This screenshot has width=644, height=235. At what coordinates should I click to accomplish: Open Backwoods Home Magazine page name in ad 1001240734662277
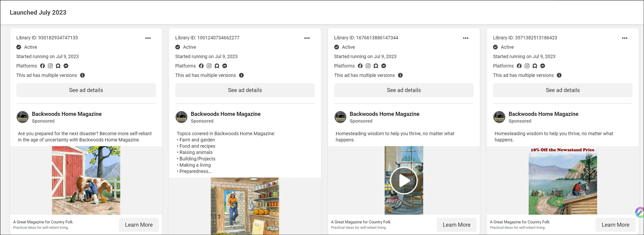[226, 114]
